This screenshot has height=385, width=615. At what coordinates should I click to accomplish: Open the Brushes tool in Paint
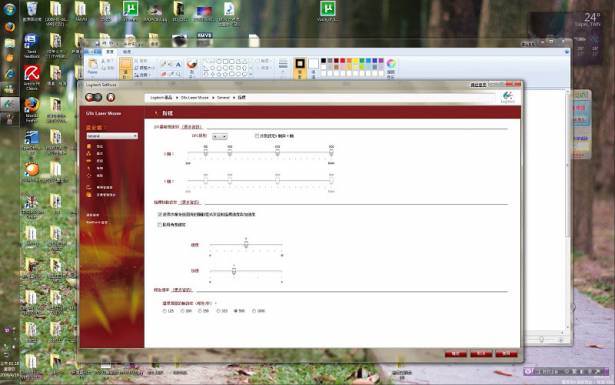tap(192, 67)
